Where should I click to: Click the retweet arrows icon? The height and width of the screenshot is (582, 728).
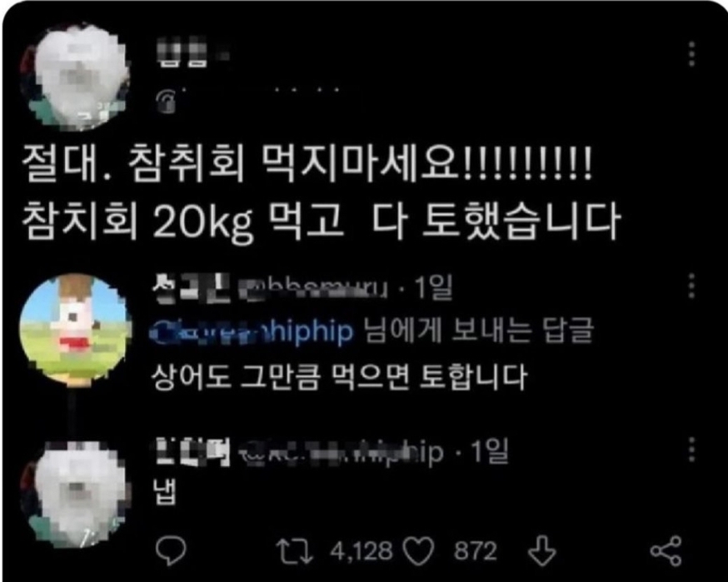(x=294, y=551)
